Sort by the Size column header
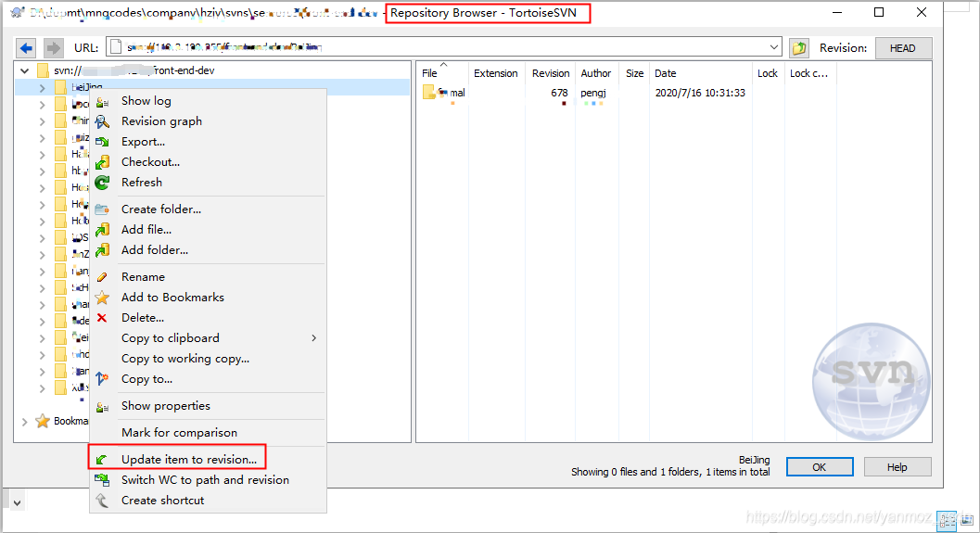The height and width of the screenshot is (533, 980). 634,73
